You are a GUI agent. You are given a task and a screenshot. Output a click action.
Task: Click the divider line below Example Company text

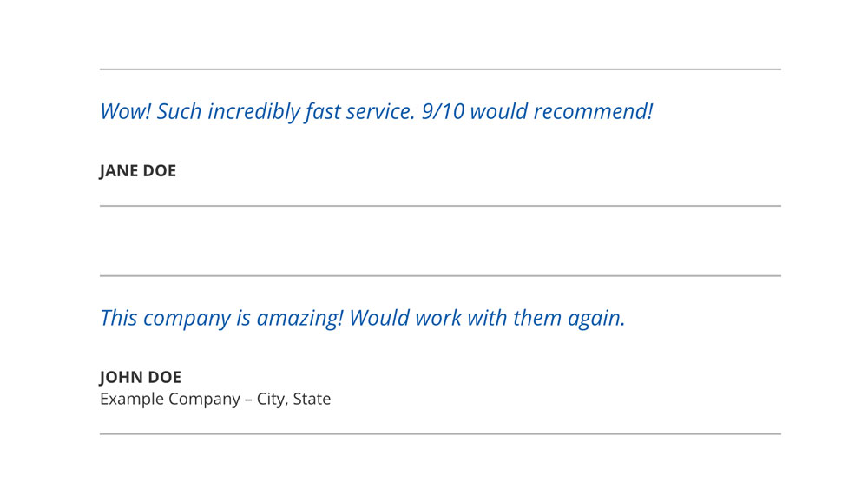point(440,433)
